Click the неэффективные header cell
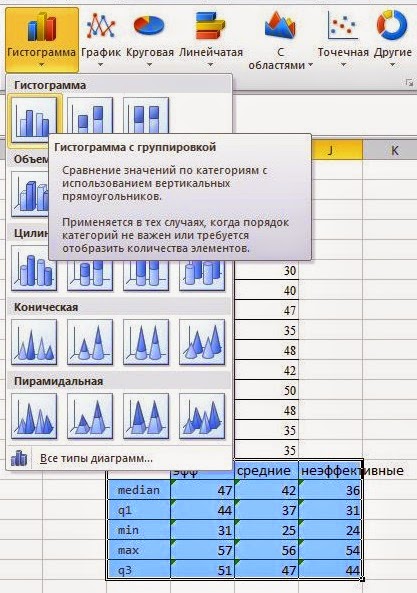The image size is (417, 593). coord(330,470)
